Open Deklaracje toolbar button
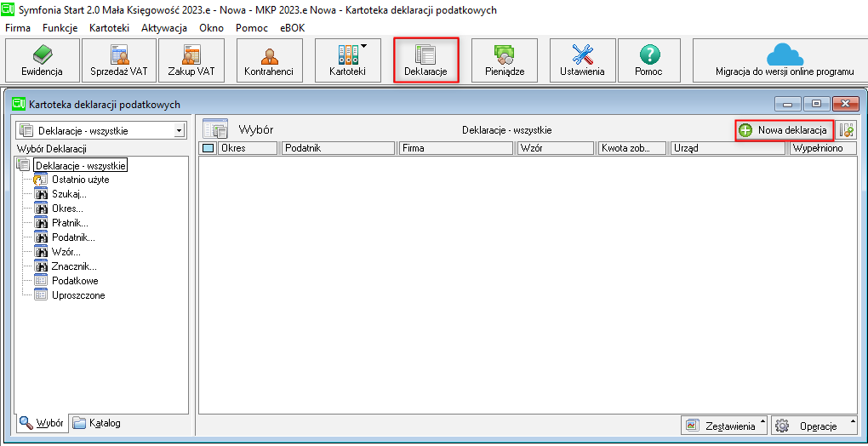The height and width of the screenshot is (446, 868). 425,60
